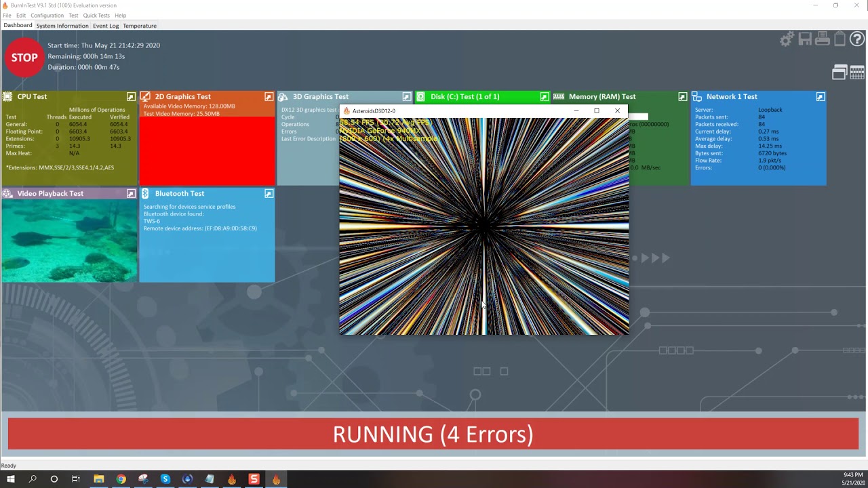This screenshot has width=868, height=488.
Task: Click the Ready status bar text
Action: click(9, 466)
